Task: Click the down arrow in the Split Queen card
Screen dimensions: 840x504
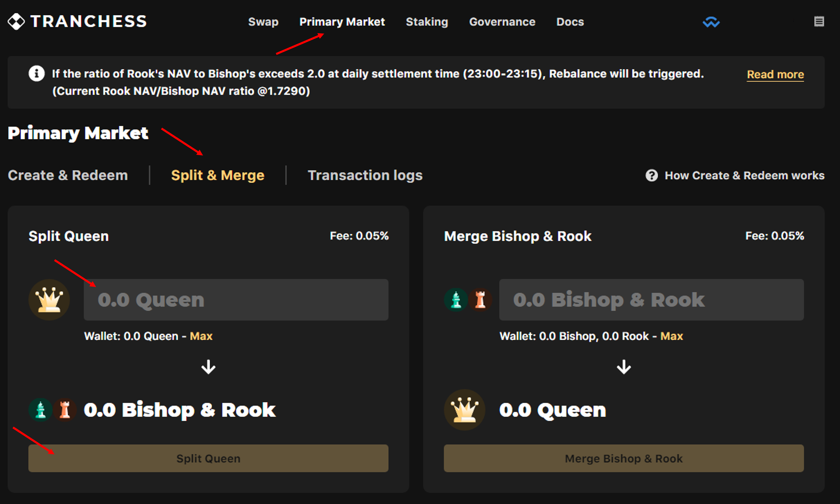Action: point(208,367)
